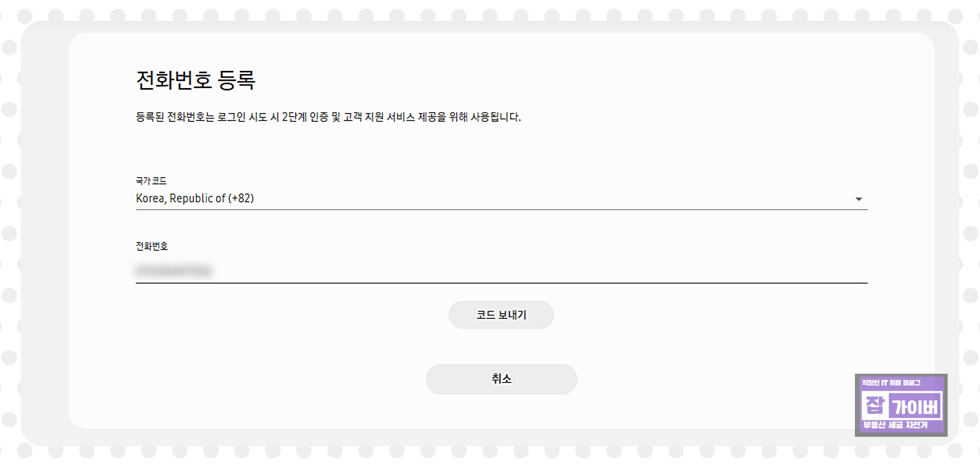Screen dimensions: 980x467
Task: Click the 코드 보내기 button
Action: point(500,314)
